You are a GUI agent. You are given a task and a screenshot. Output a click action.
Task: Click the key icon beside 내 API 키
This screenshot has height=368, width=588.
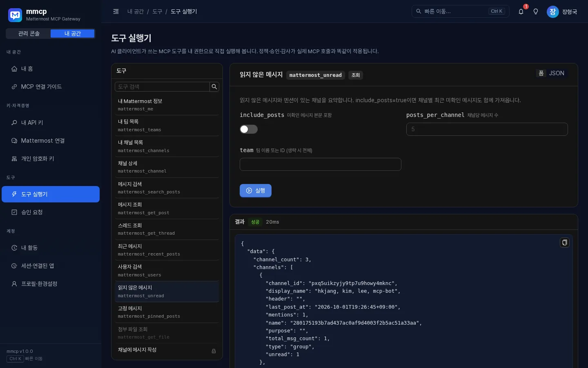[x=14, y=123]
